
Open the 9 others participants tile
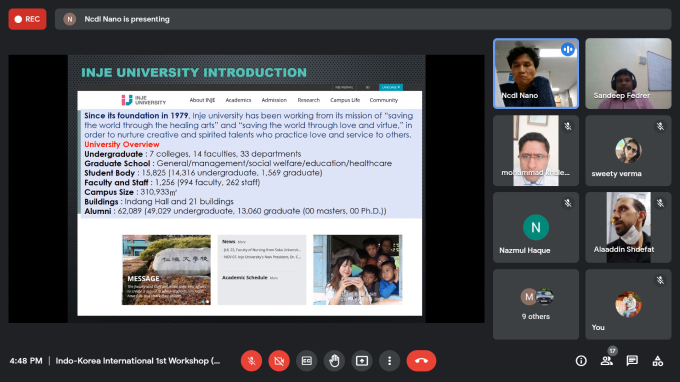536,304
